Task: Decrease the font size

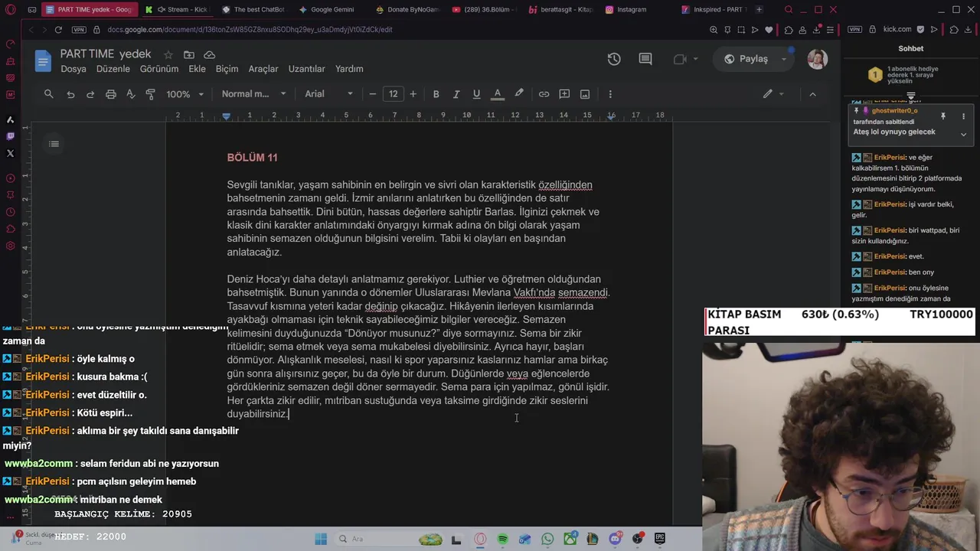Action: (x=373, y=94)
